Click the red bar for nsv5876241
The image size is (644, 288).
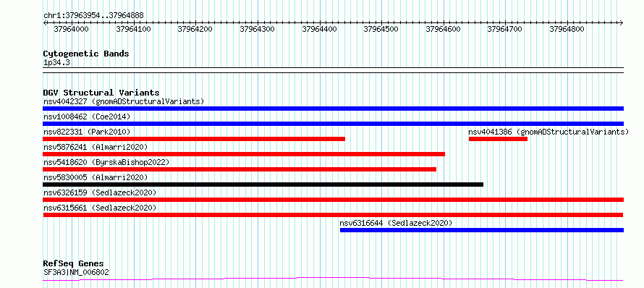pos(244,154)
